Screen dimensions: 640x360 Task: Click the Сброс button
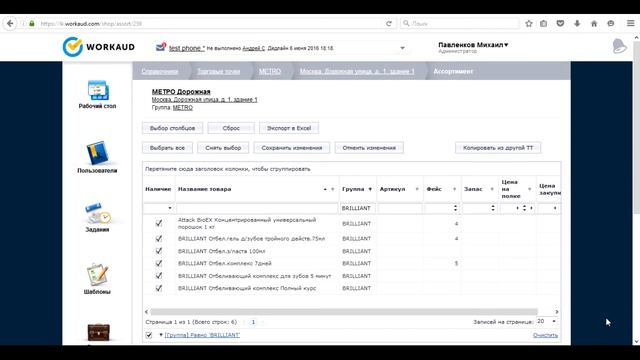coord(231,128)
